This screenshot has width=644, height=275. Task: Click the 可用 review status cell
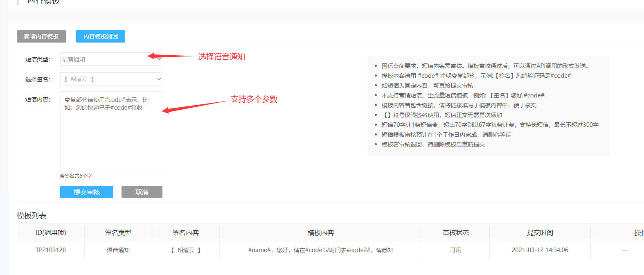(456, 250)
